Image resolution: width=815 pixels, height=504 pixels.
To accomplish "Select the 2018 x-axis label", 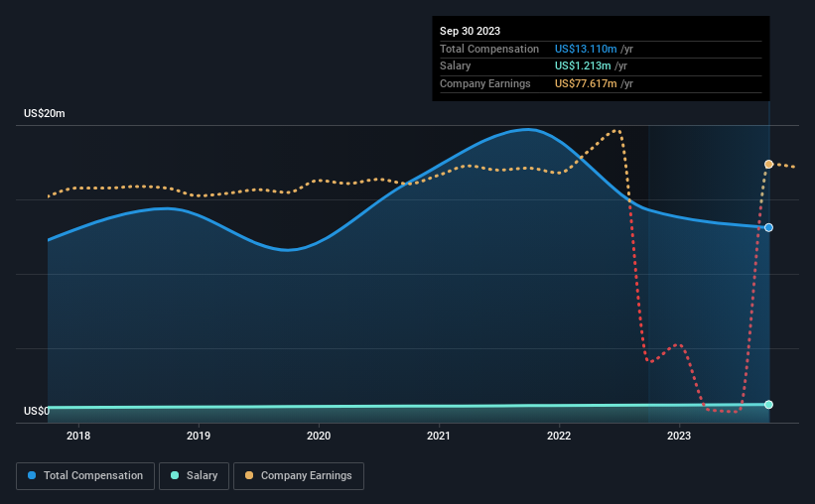I will pos(78,436).
